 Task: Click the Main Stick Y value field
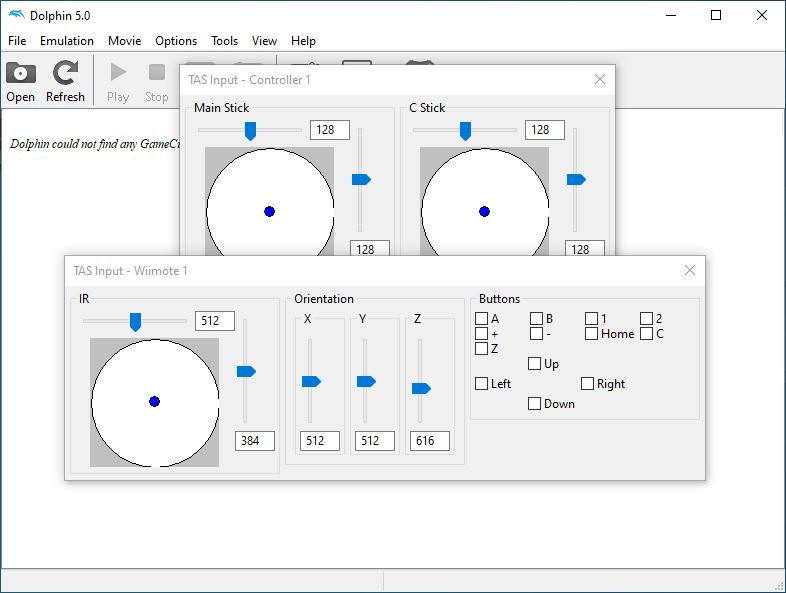(x=369, y=248)
